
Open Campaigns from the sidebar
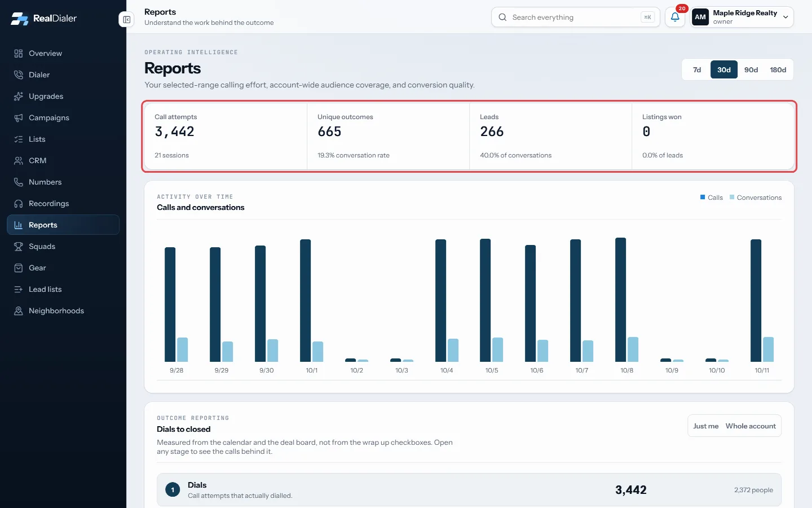coord(63,118)
